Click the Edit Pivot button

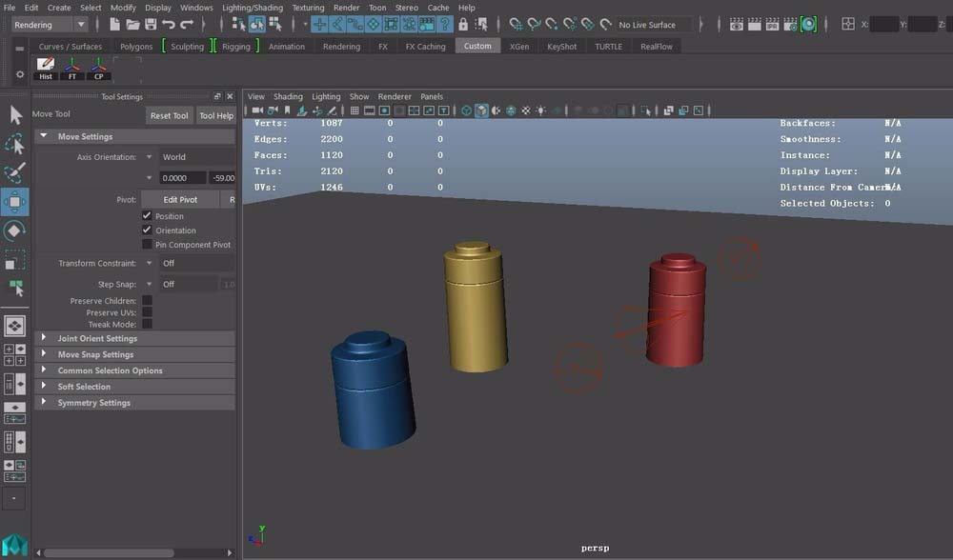tap(180, 200)
